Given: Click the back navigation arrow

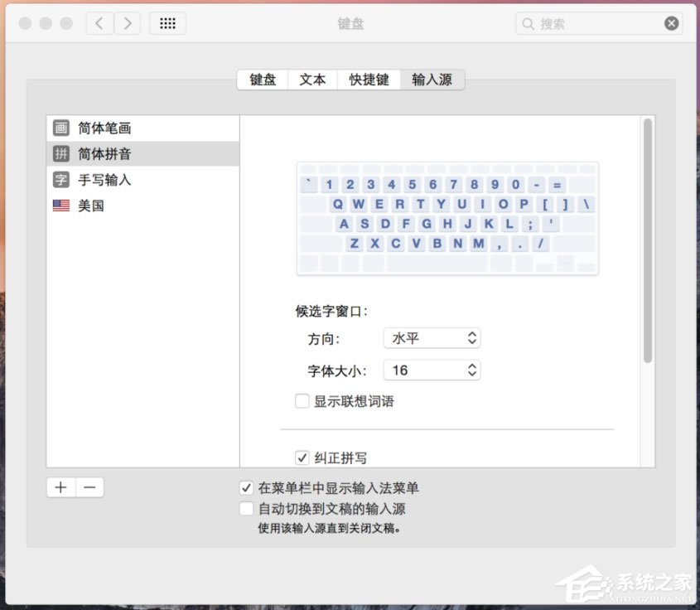Looking at the screenshot, I should (99, 23).
